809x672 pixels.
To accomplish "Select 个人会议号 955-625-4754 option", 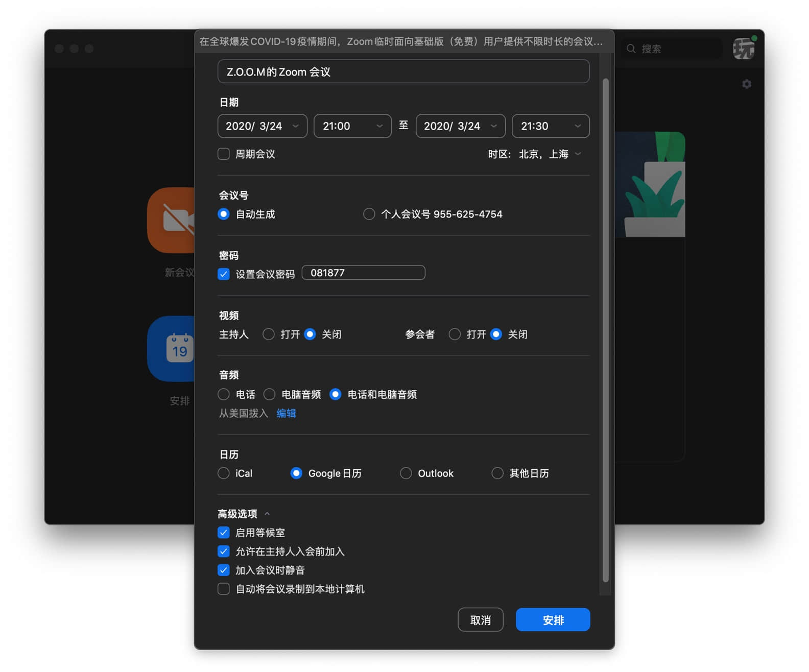I will pyautogui.click(x=369, y=214).
